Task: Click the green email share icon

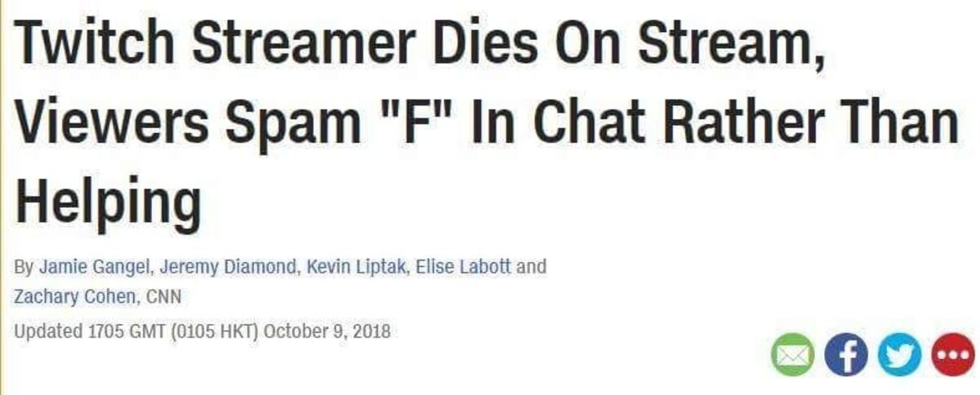Action: 791,355
